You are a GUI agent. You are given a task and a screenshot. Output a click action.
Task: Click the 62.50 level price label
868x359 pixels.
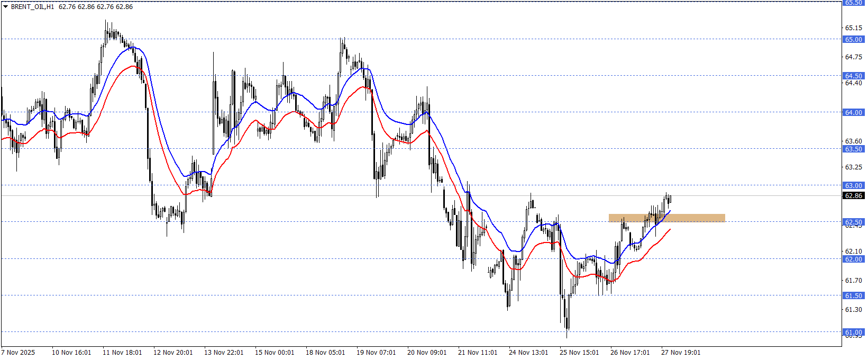[x=853, y=222]
